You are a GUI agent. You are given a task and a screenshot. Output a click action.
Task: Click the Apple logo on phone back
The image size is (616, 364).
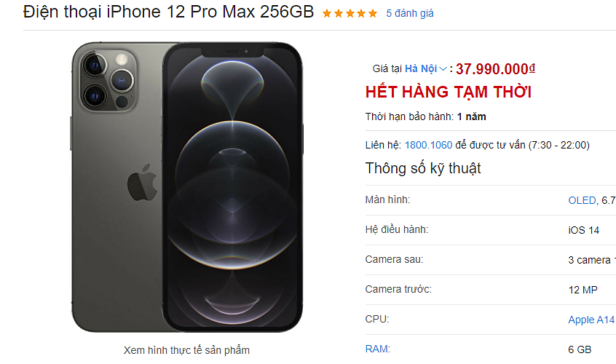(x=142, y=183)
